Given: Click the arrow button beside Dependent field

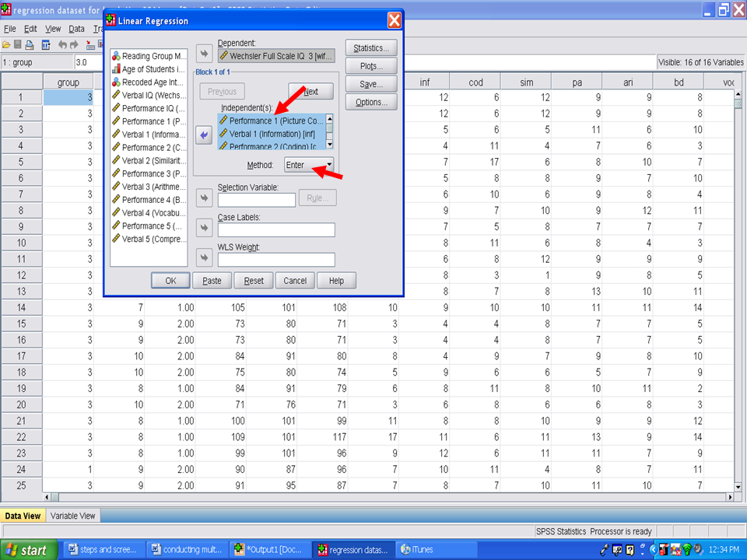Looking at the screenshot, I should coord(205,54).
